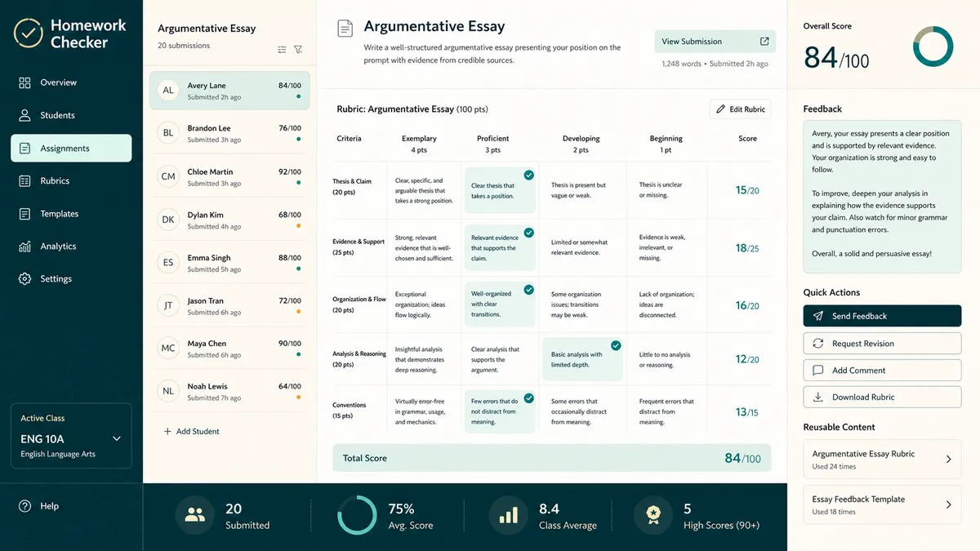Open Emma Singh's submission row
The width and height of the screenshot is (980, 551).
(229, 263)
